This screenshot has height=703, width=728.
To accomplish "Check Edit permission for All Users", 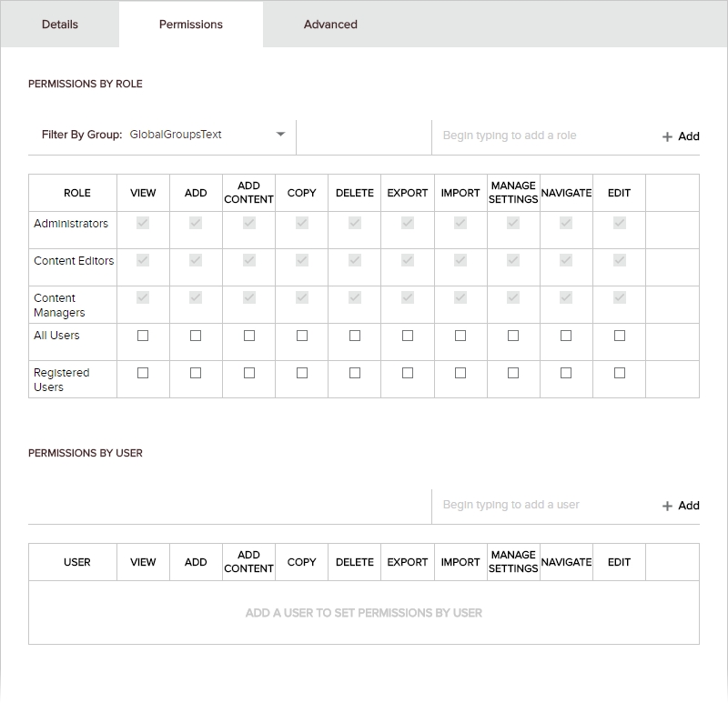I will tap(620, 336).
